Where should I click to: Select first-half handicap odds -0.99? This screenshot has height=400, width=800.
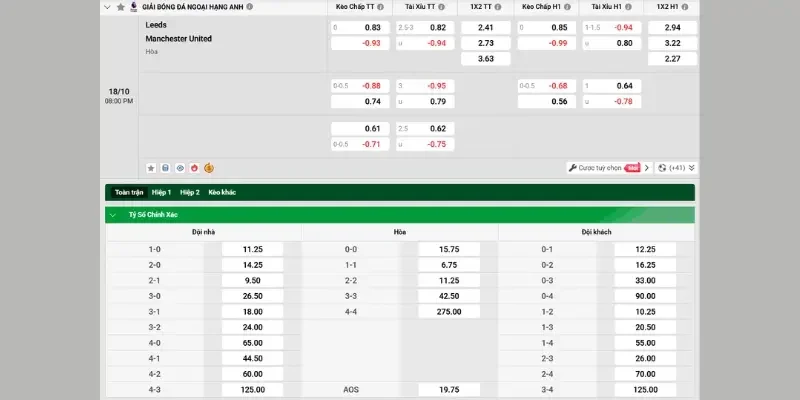(547, 43)
